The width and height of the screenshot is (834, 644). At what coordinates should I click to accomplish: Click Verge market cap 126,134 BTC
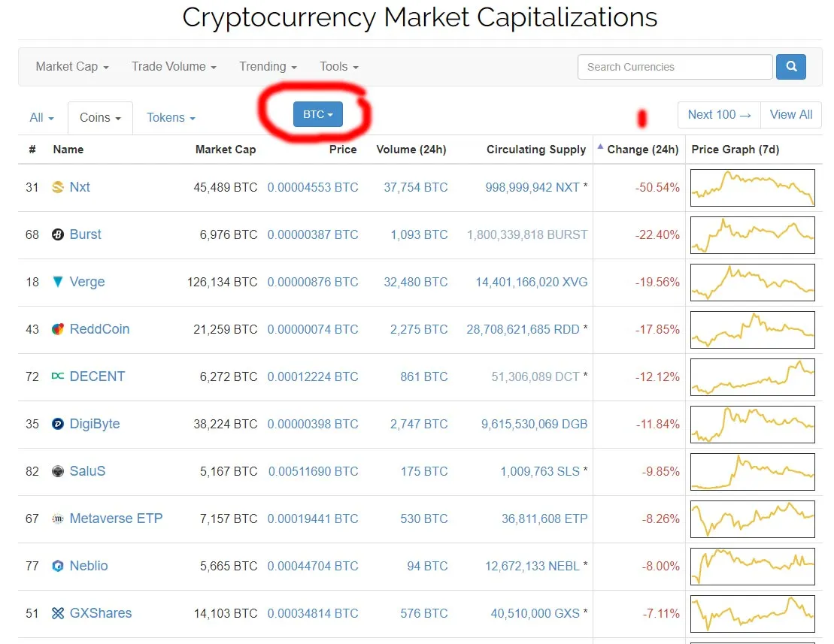coord(223,282)
